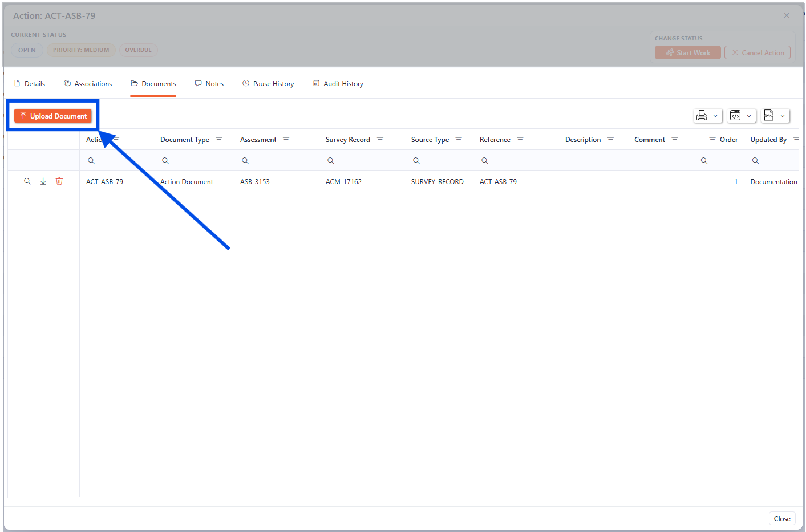Switch to the Audit History tab
Screen dimensions: 806x532
pos(338,83)
